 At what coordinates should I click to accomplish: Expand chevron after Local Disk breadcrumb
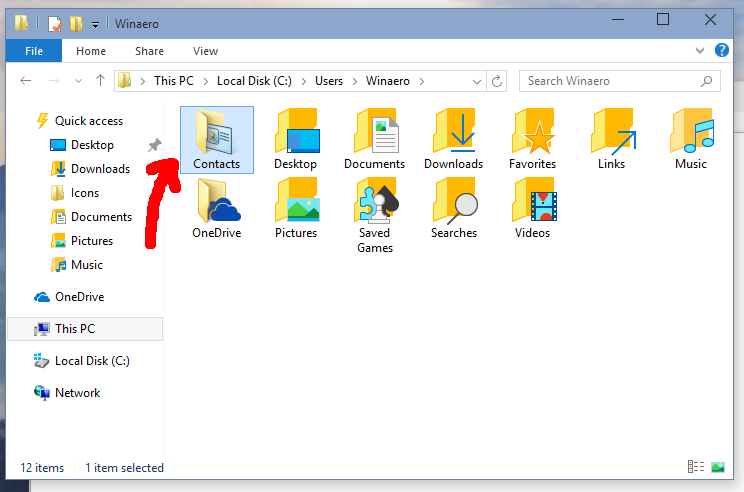[304, 82]
